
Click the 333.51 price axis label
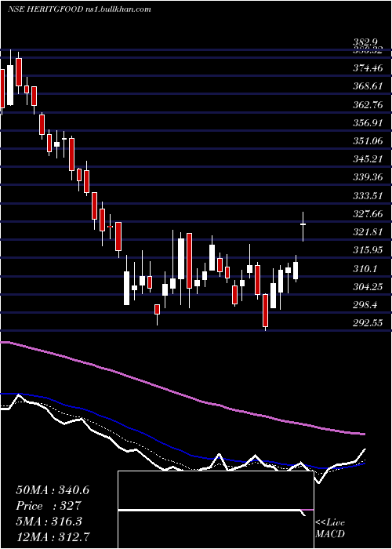[368, 196]
